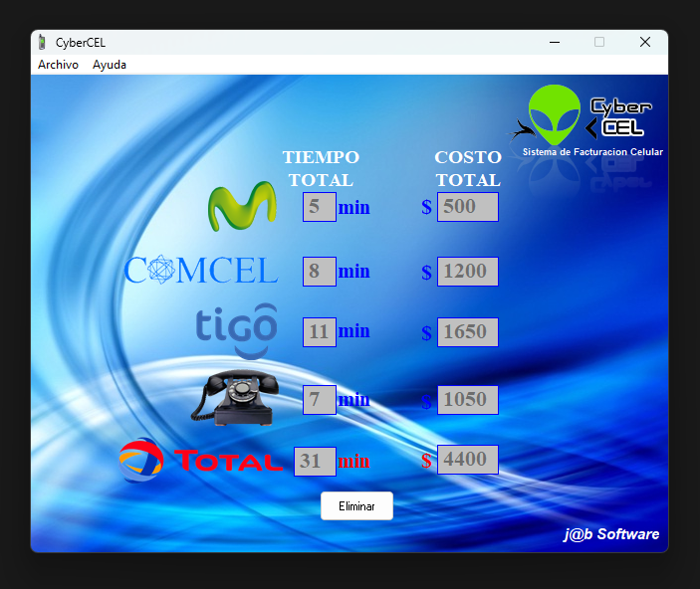Select the landline minutes field showing 7
The width and height of the screenshot is (700, 589).
click(319, 400)
